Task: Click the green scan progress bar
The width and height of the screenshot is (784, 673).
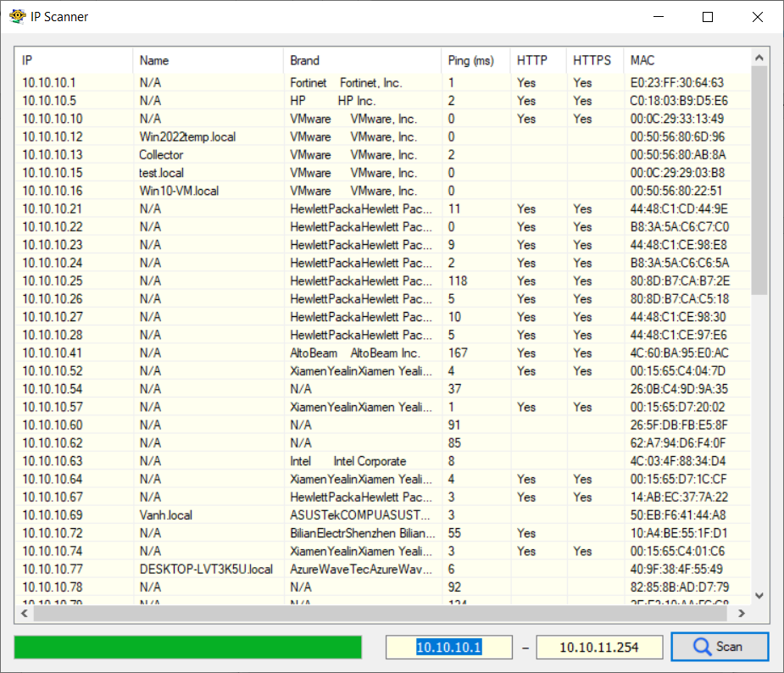Action: coord(187,648)
